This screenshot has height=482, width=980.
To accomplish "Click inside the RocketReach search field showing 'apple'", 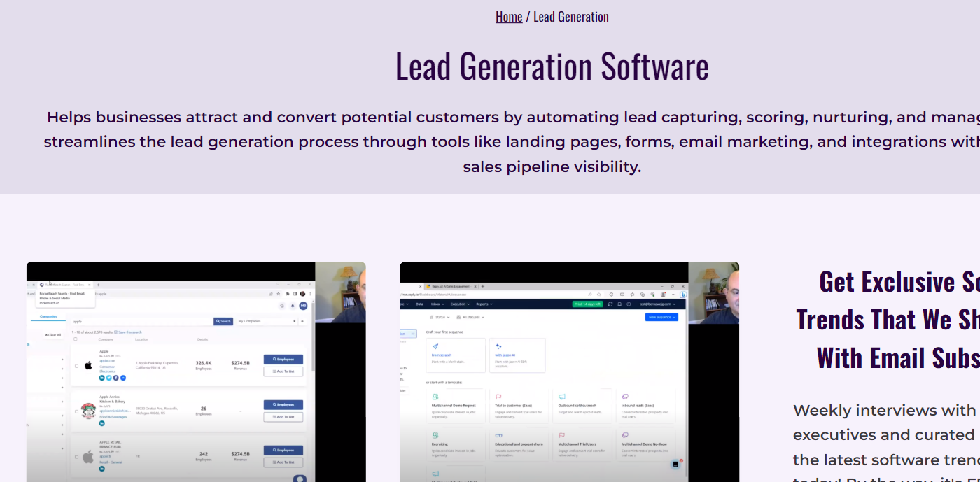I will pos(140,321).
